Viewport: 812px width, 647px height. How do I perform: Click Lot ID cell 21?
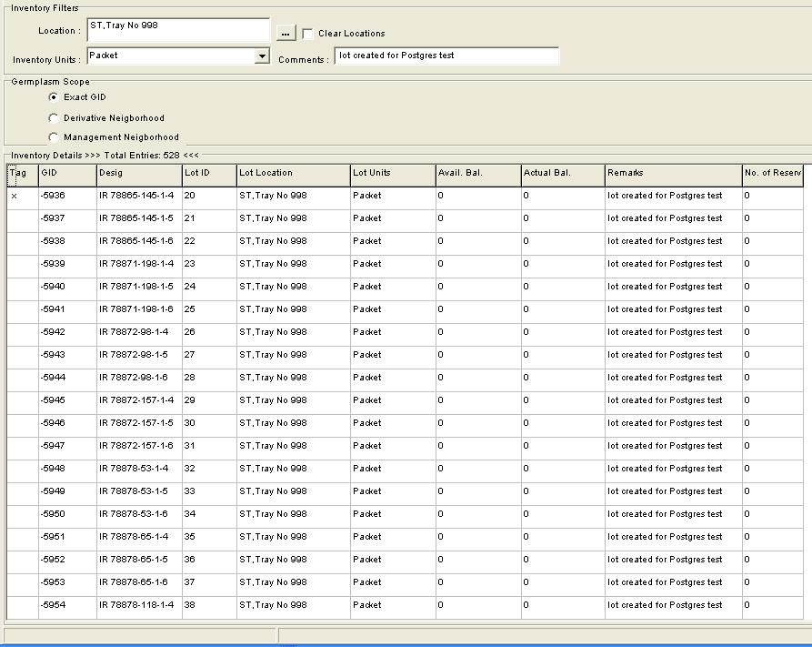[x=210, y=221]
